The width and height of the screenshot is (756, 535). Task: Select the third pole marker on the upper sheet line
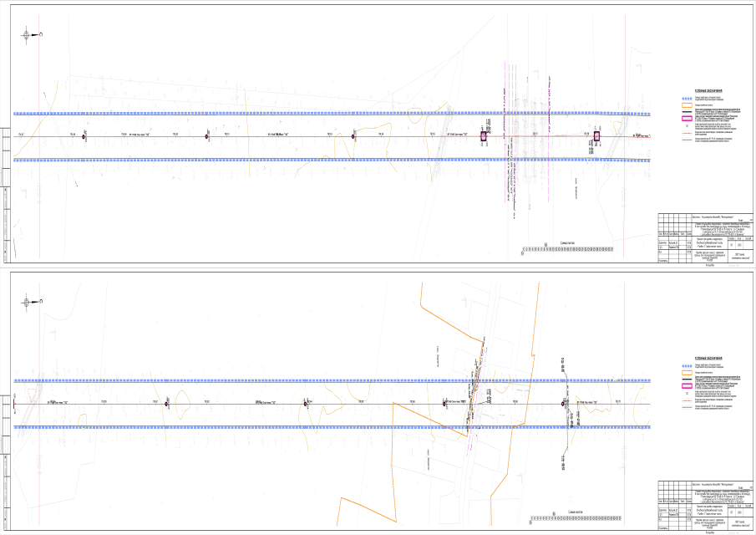pos(353,135)
